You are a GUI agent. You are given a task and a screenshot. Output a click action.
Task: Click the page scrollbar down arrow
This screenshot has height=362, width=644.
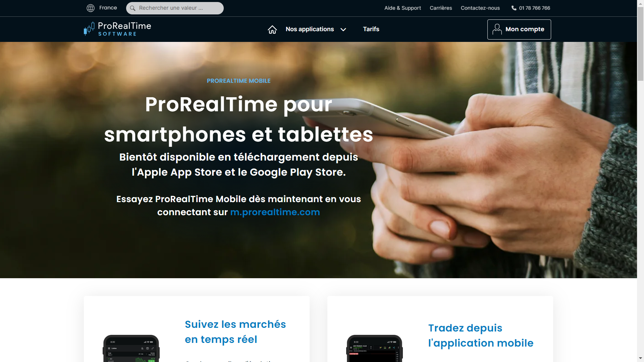[x=640, y=358]
